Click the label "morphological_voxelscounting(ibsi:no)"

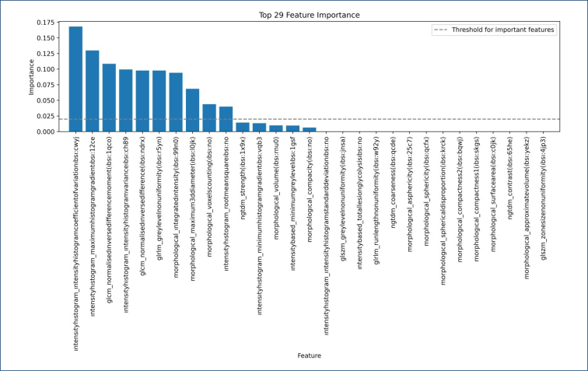pos(209,197)
